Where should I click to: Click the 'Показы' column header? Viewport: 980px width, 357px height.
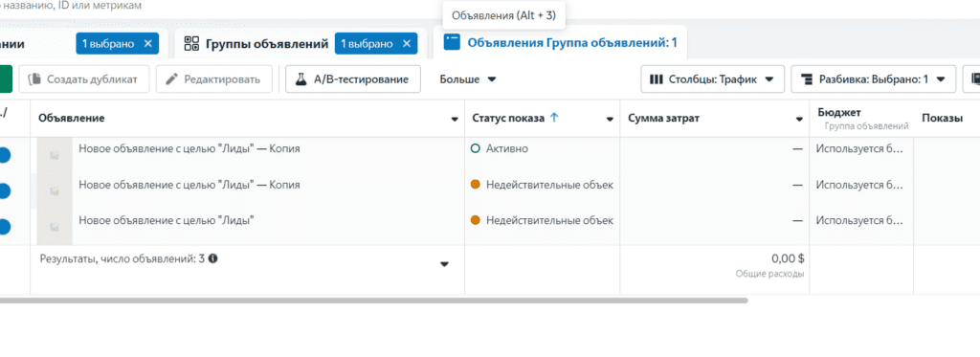pos(942,119)
